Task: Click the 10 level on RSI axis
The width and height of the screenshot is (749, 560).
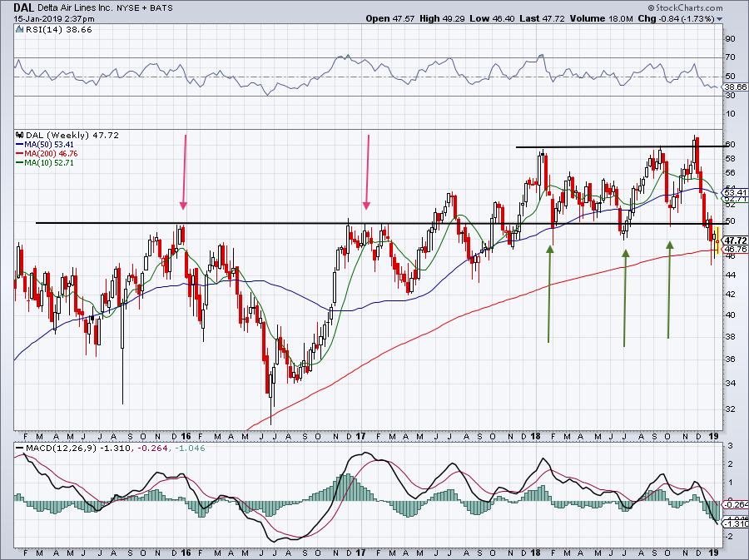Action: click(731, 114)
